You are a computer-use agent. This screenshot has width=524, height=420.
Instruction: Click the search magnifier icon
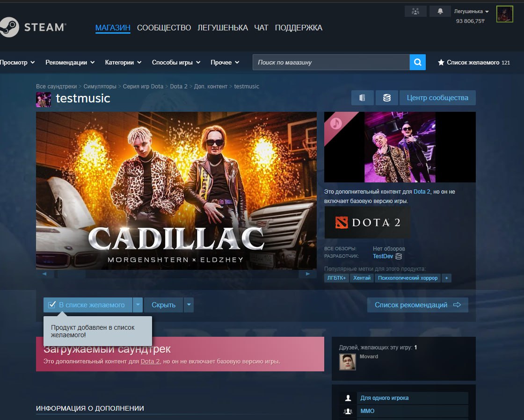click(x=417, y=61)
